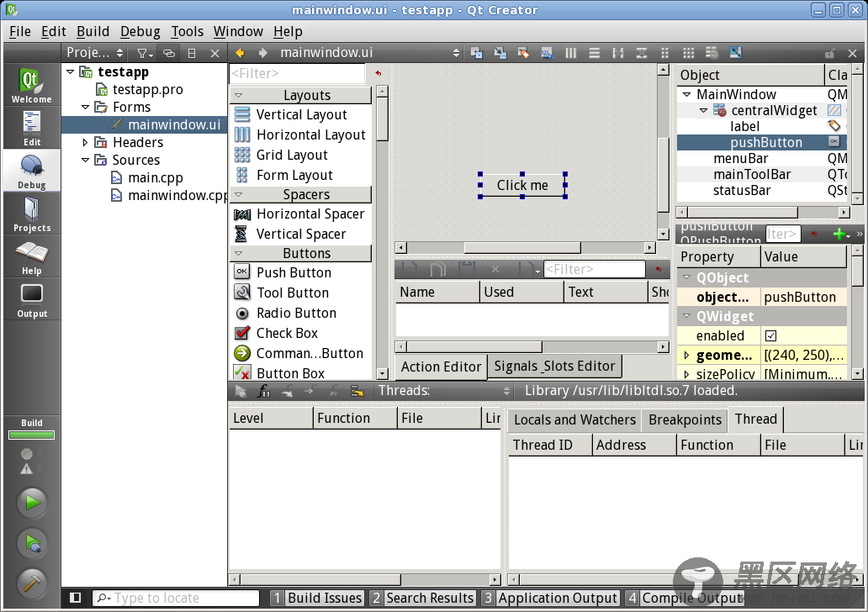
Task: Click the object inspector horizontal scrollbar
Action: tap(743, 212)
